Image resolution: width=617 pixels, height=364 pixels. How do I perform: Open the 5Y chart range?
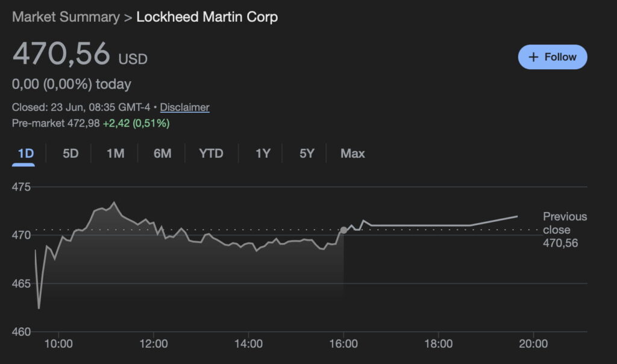point(307,154)
